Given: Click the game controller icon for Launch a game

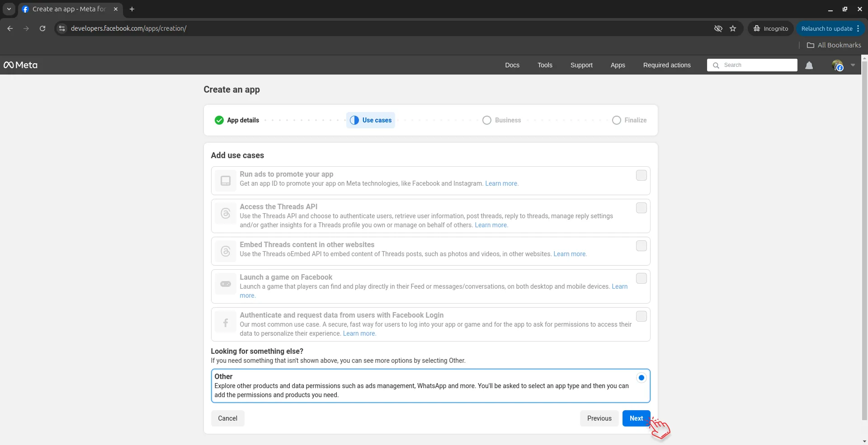Looking at the screenshot, I should [x=225, y=284].
